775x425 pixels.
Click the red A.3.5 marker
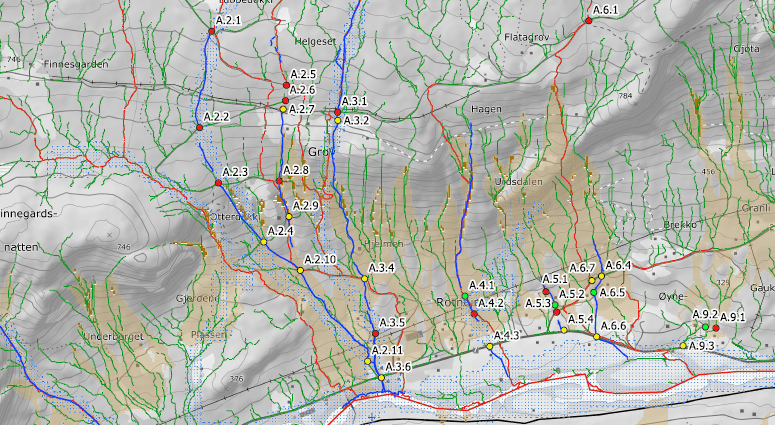pyautogui.click(x=375, y=333)
